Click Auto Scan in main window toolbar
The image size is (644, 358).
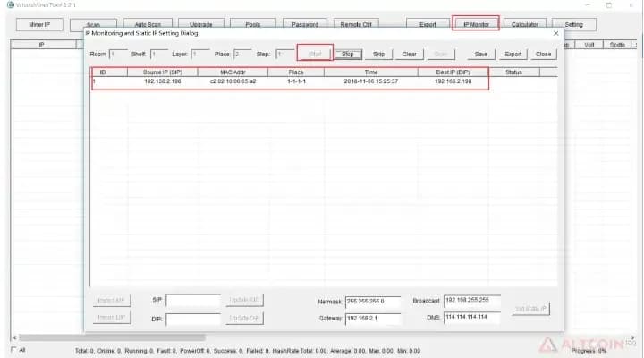click(x=148, y=25)
